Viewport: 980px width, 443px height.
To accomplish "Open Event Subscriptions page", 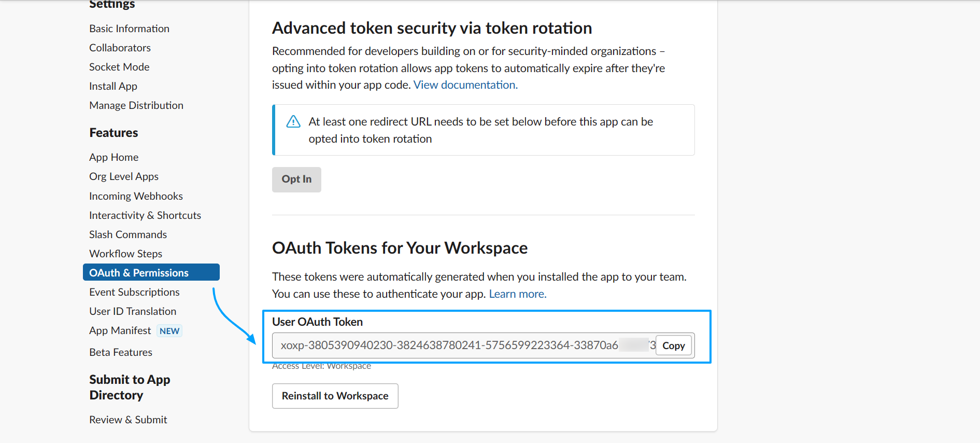I will pyautogui.click(x=134, y=292).
